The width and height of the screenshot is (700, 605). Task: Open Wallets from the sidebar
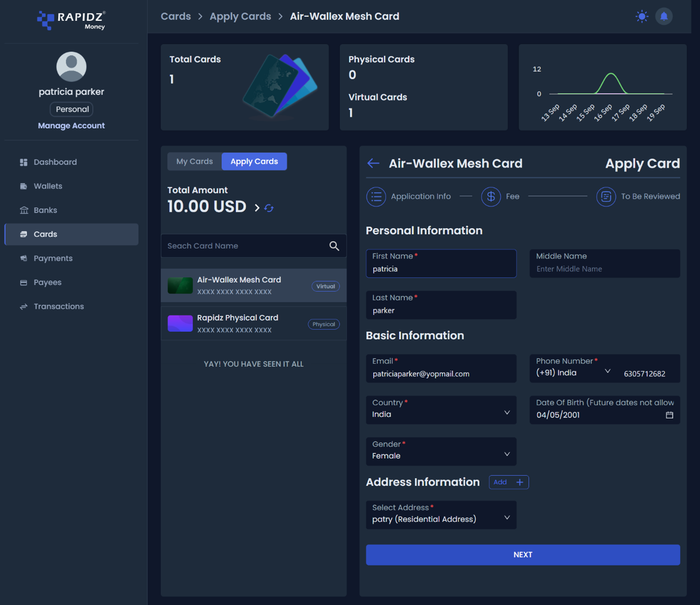[71, 186]
